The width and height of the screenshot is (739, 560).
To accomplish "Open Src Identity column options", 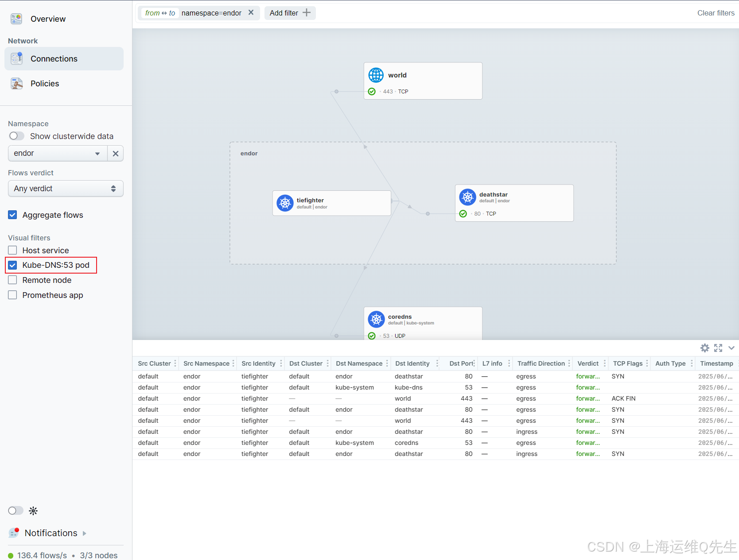I will (x=281, y=363).
